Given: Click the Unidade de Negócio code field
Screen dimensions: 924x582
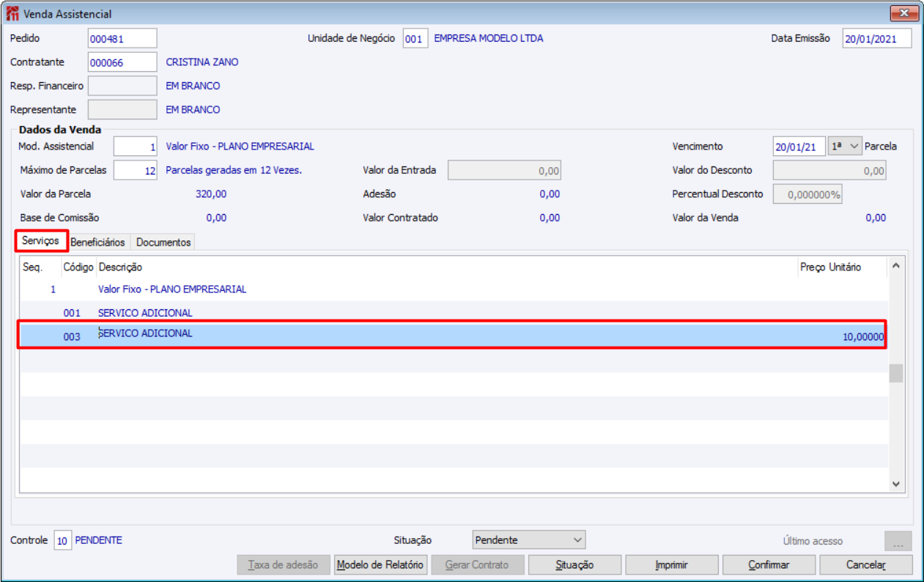Looking at the screenshot, I should pos(415,38).
